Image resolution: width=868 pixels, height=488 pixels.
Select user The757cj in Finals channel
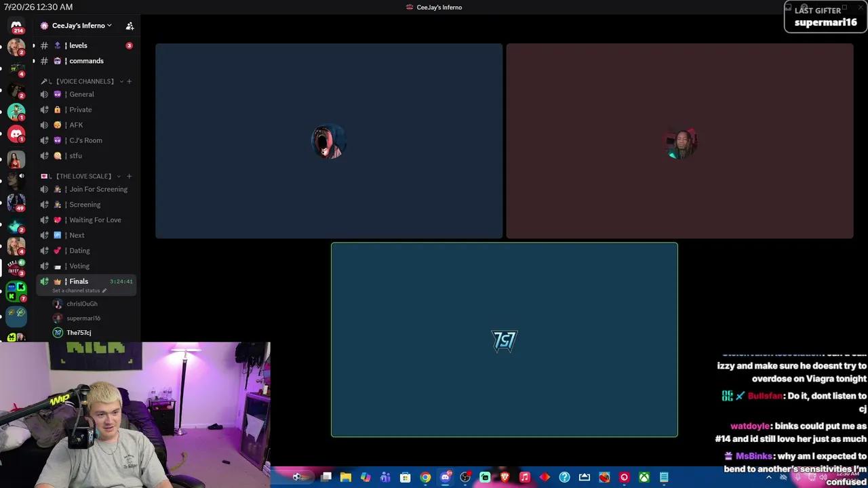coord(79,333)
